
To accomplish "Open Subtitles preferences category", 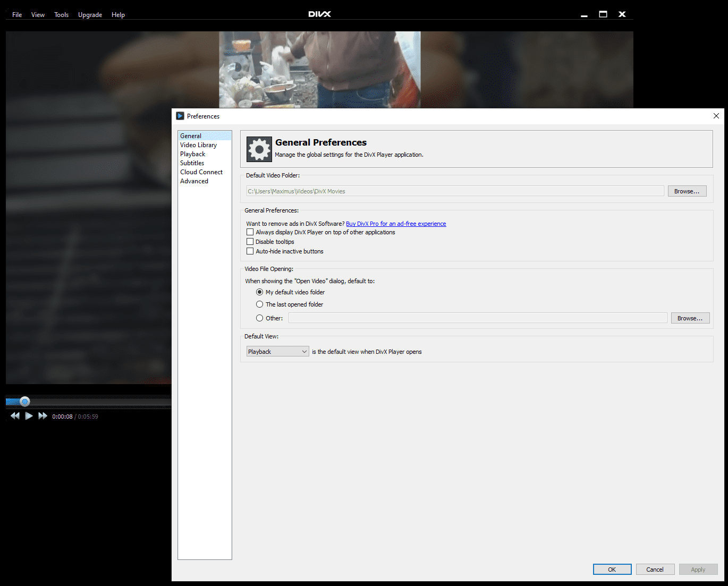I will [205, 163].
